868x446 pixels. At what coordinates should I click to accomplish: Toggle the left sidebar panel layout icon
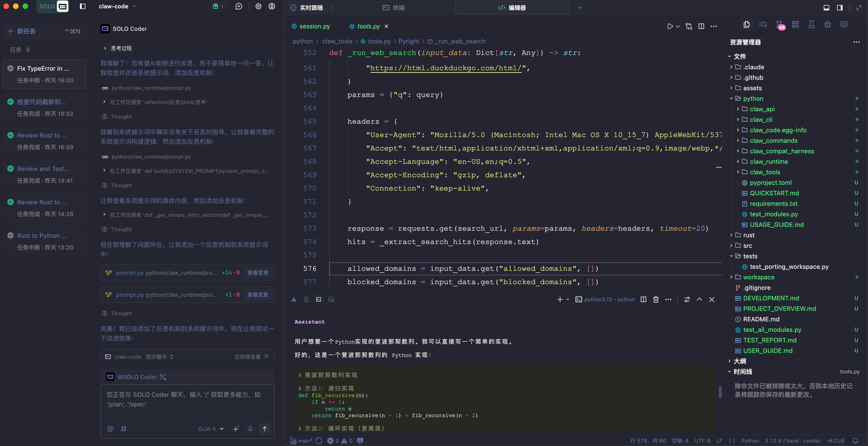(x=83, y=6)
